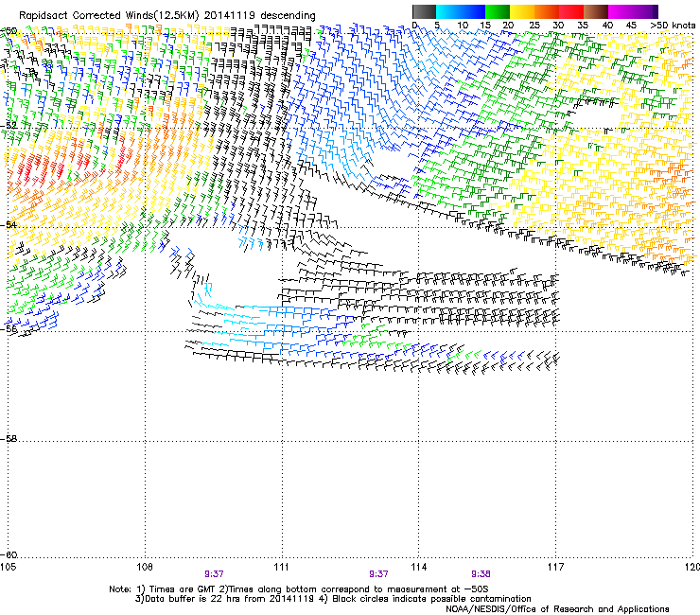Click the cyan-to-blue 5-15 knots color band
This screenshot has height=615, width=700.
pyautogui.click(x=461, y=11)
